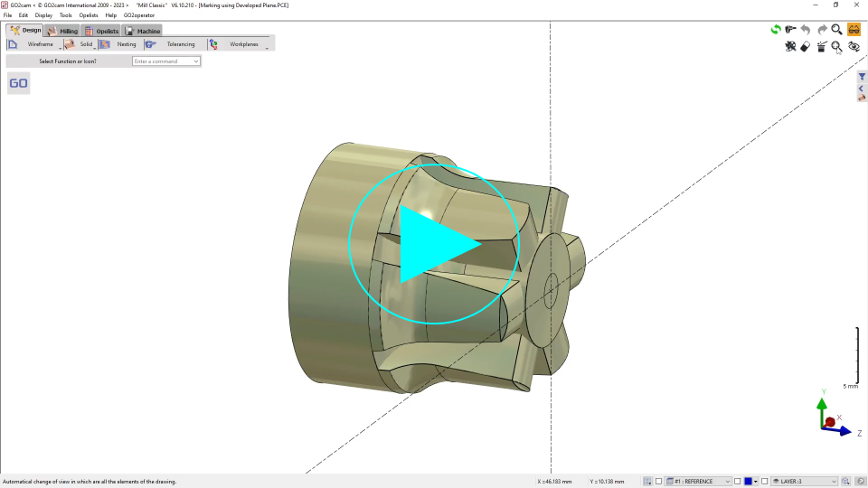Screen dimensions: 868x488
Task: Tick the checkbox beside #1 : REFERENCE
Action: 658,482
